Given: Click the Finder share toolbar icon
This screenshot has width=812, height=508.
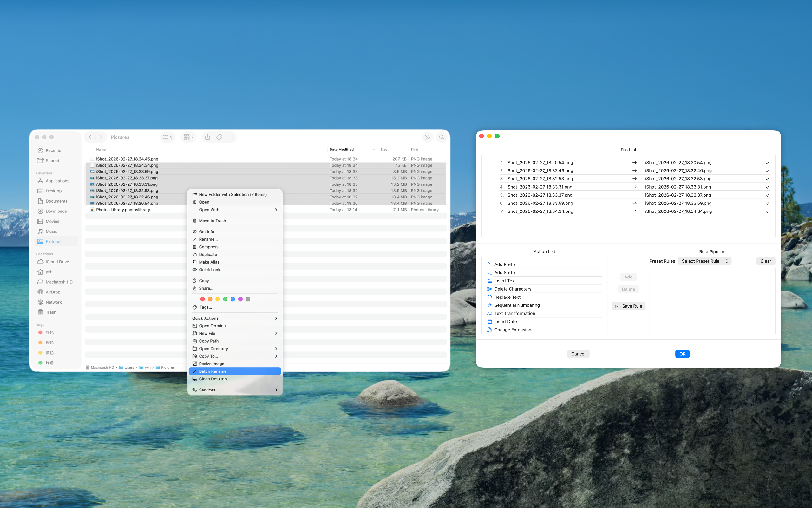Looking at the screenshot, I should pos(208,137).
